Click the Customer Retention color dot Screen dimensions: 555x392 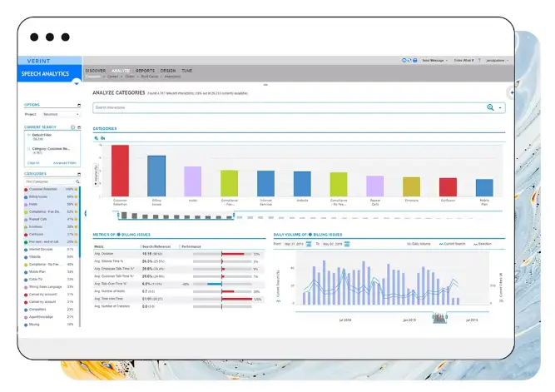click(26, 190)
